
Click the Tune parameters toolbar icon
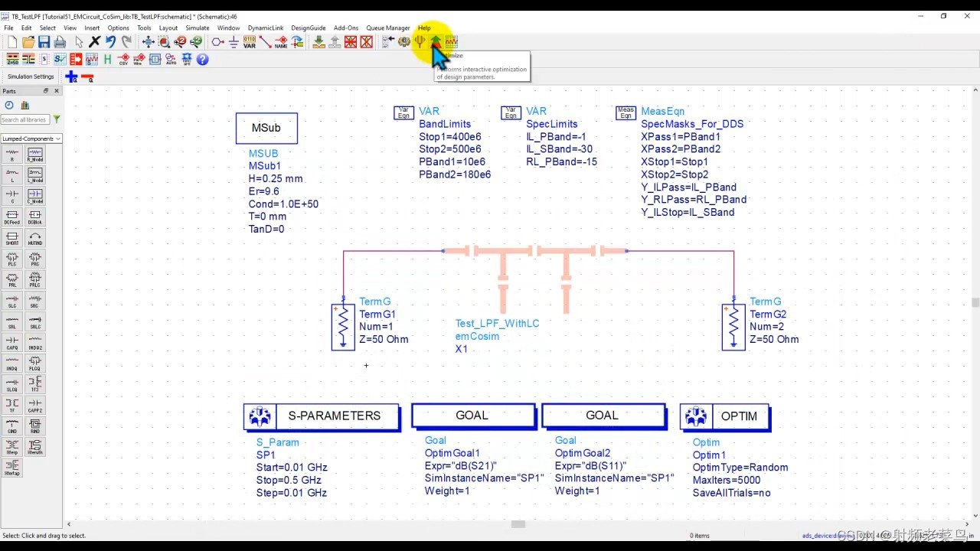(420, 42)
